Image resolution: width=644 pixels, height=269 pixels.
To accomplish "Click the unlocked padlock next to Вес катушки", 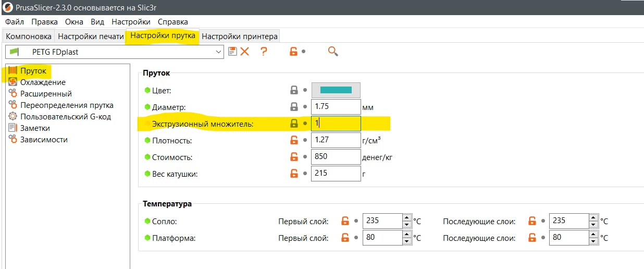I will point(294,174).
